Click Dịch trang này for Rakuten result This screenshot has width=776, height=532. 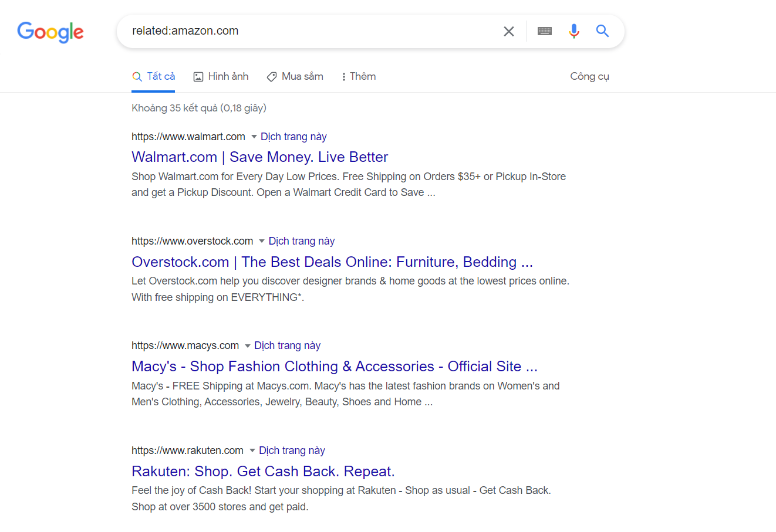point(292,450)
